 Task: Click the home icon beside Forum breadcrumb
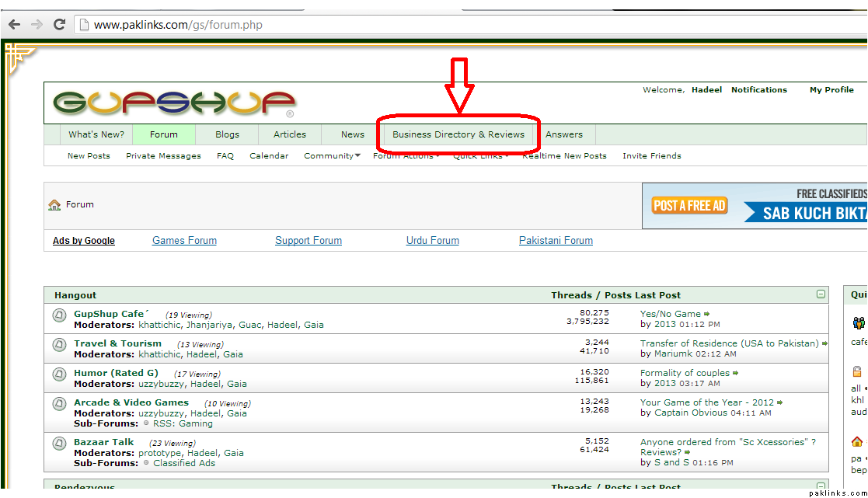point(54,205)
